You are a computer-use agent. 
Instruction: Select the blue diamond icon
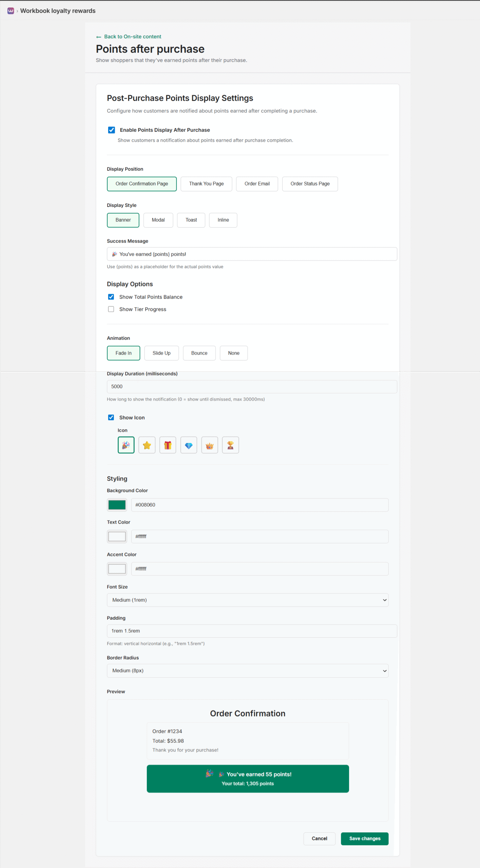[189, 445]
